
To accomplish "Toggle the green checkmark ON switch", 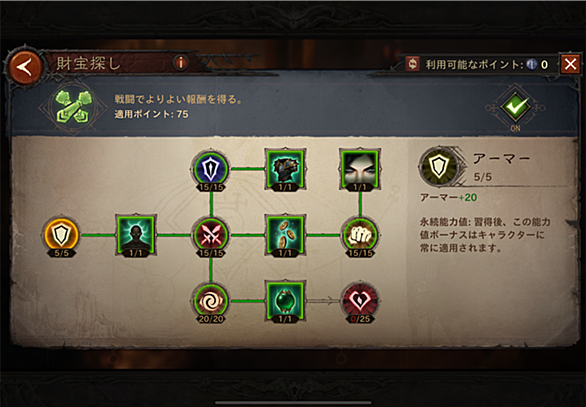I will (x=516, y=107).
